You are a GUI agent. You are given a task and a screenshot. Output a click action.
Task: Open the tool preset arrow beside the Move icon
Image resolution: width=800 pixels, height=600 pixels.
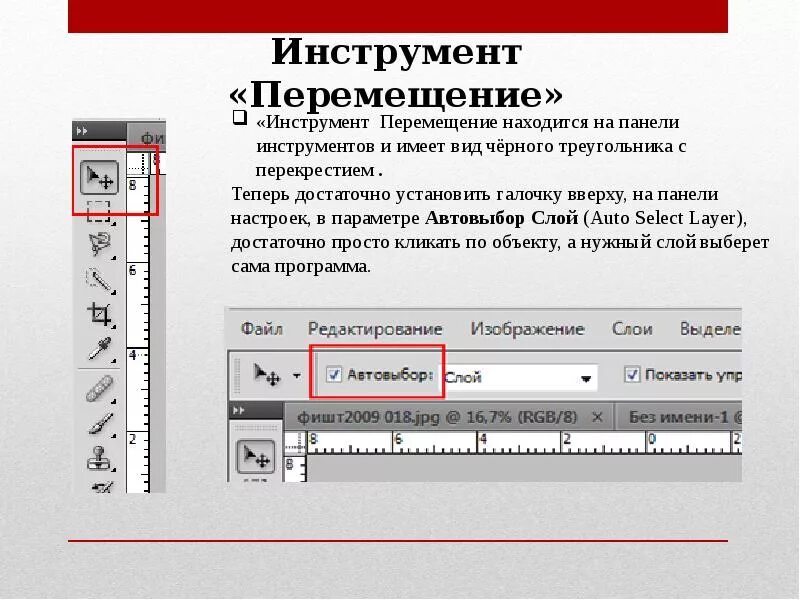point(296,376)
